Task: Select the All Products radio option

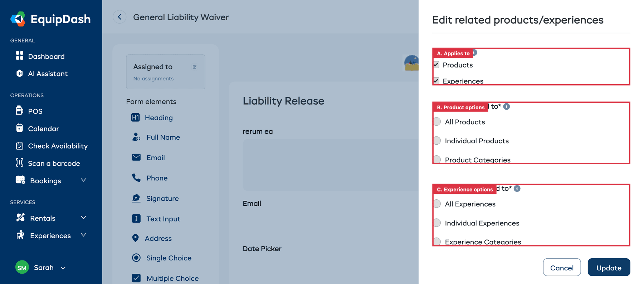Action: [437, 122]
